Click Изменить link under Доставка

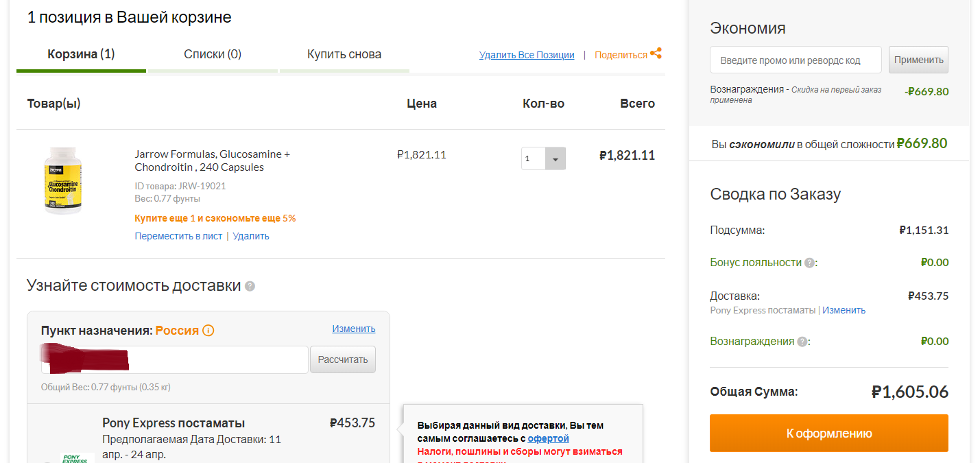click(844, 310)
